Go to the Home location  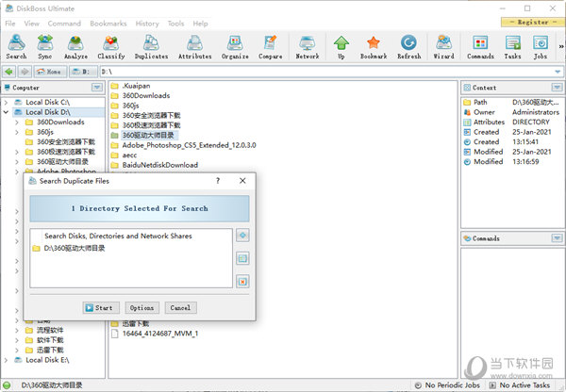(50, 72)
